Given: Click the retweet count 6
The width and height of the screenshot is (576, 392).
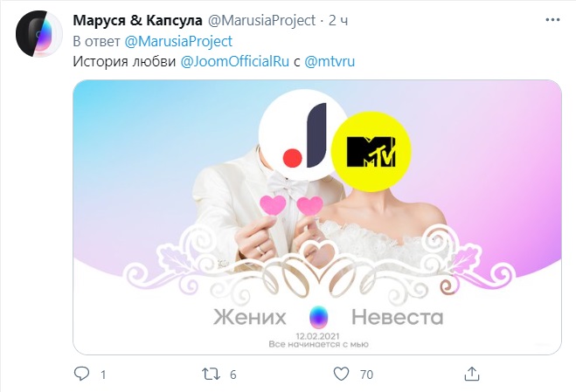Looking at the screenshot, I should pyautogui.click(x=232, y=375).
